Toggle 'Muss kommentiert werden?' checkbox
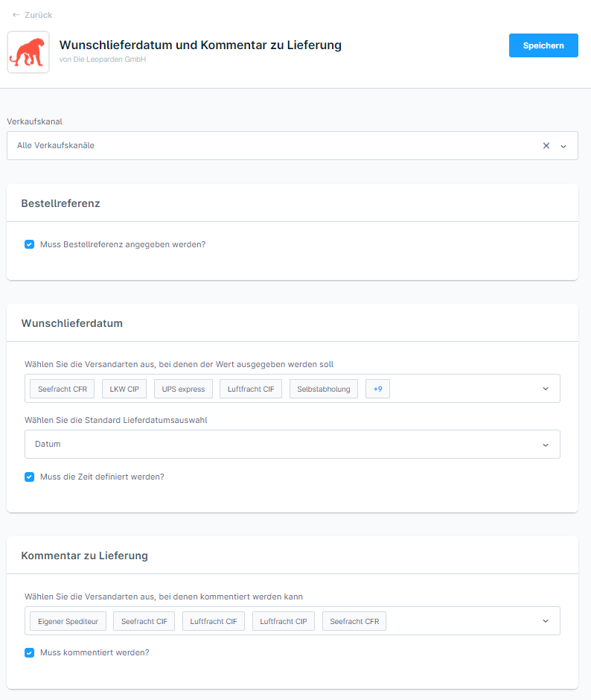 coord(30,652)
